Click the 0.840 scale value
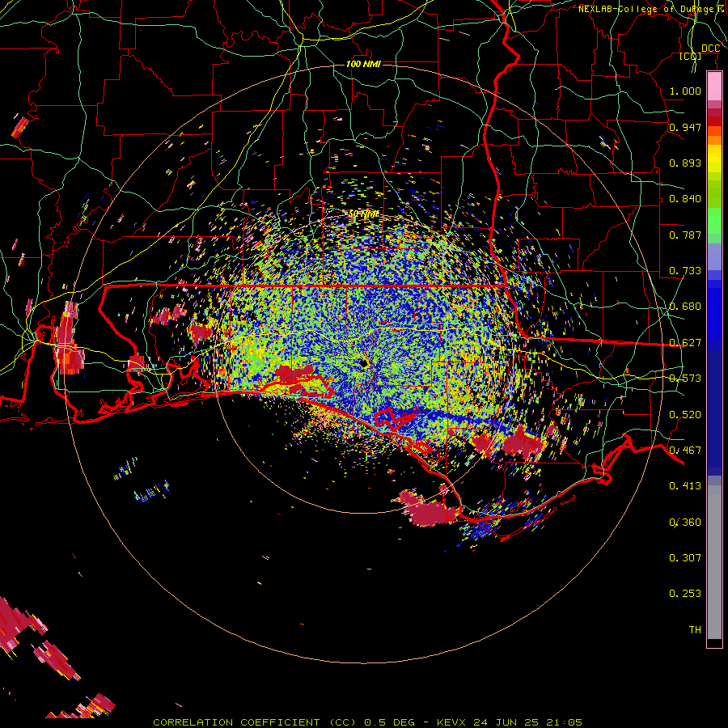728x728 pixels. point(685,199)
